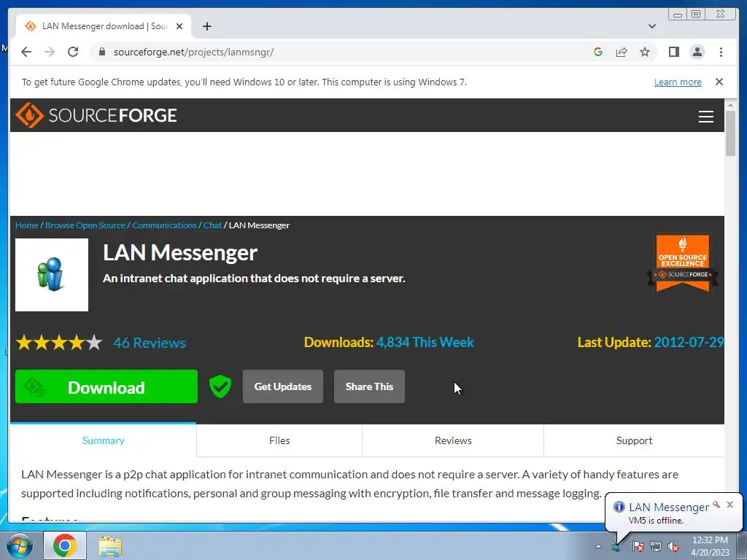This screenshot has width=747, height=560.
Task: Select the Summary tab
Action: click(x=103, y=440)
